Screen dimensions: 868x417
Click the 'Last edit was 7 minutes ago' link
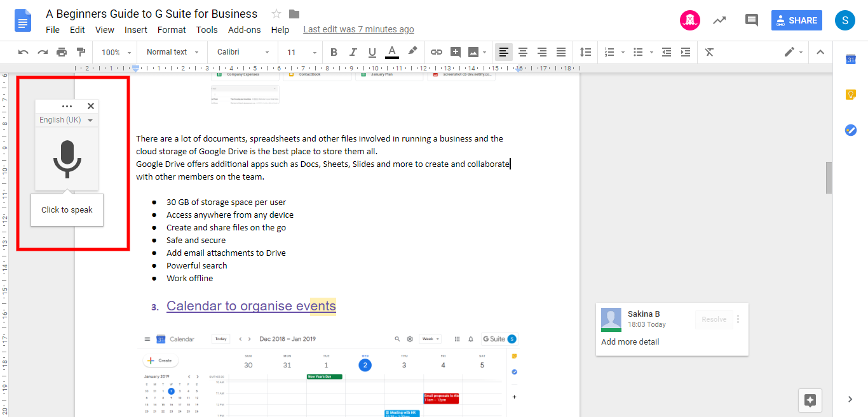359,29
